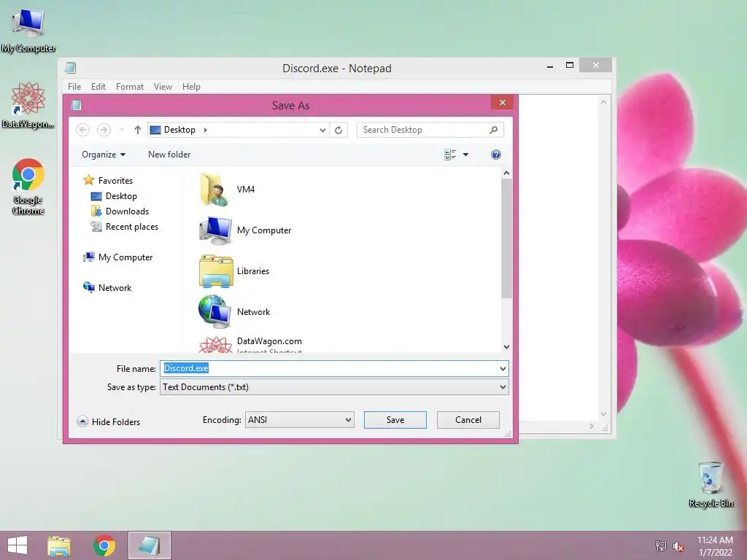Open File Explorer from the taskbar
This screenshot has width=747, height=560.
[59, 545]
